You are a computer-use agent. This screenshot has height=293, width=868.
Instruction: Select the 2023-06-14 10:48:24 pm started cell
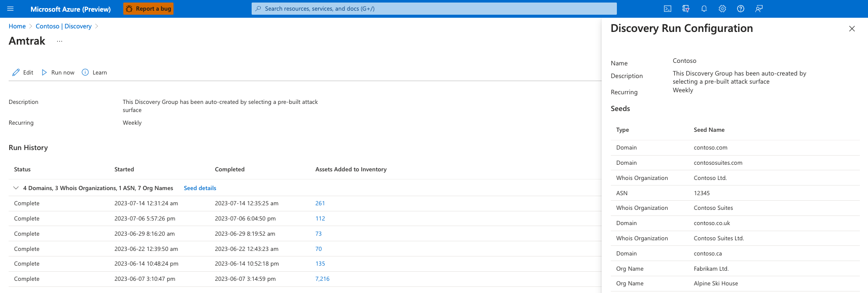(147, 264)
